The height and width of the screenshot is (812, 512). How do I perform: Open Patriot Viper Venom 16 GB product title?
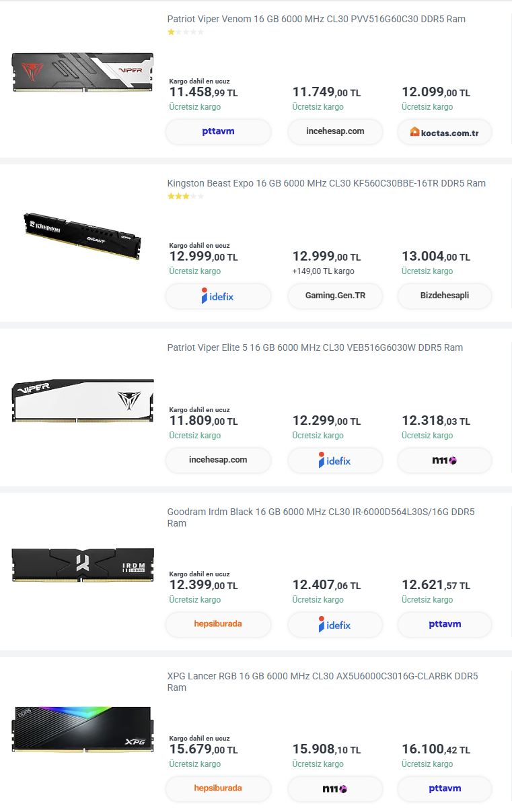tap(316, 19)
